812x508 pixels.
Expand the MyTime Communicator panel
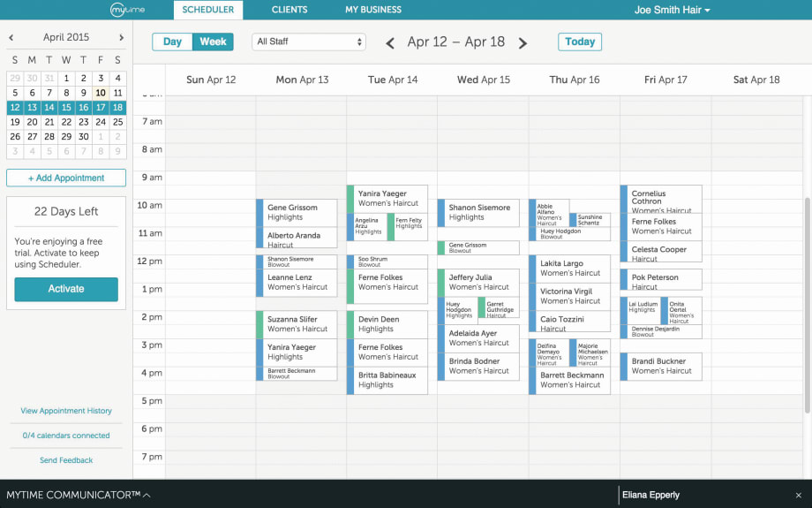coord(79,495)
